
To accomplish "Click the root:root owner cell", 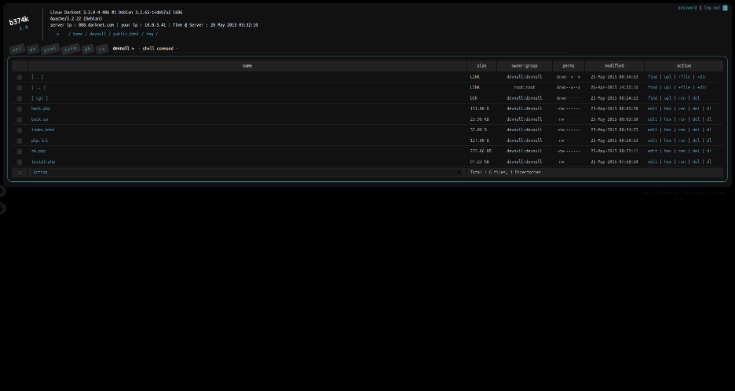I will [525, 88].
